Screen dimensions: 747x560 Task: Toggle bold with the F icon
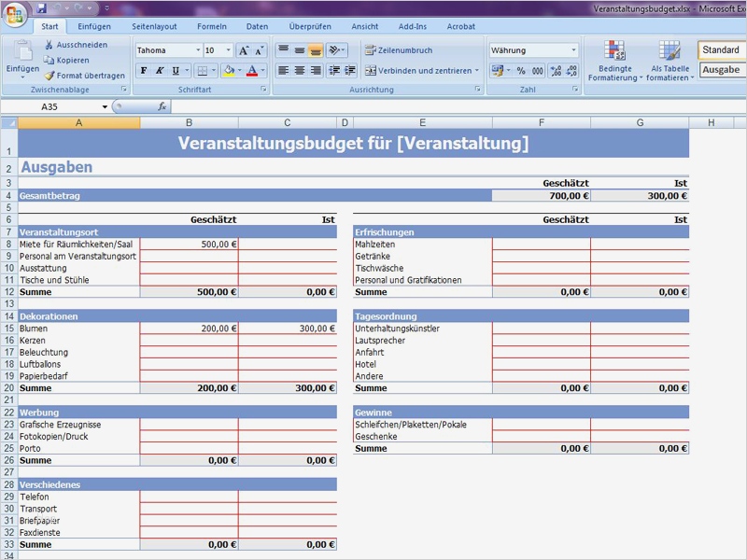click(142, 70)
